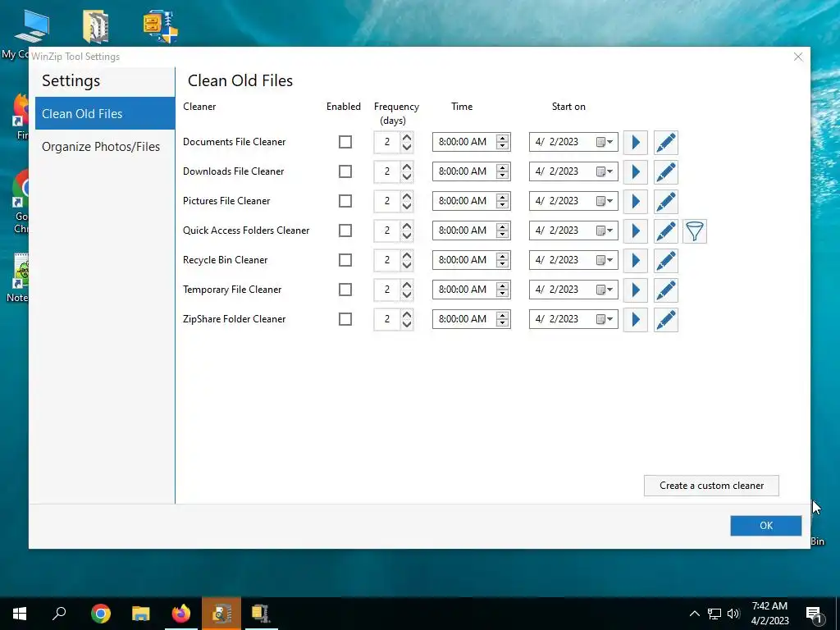Open the Pictures File Cleaner start date calendar
Image resolution: width=840 pixels, height=630 pixels.
[605, 201]
